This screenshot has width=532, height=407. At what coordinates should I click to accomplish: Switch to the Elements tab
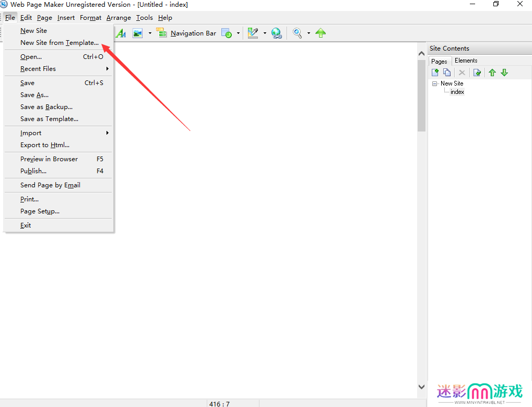coord(466,61)
